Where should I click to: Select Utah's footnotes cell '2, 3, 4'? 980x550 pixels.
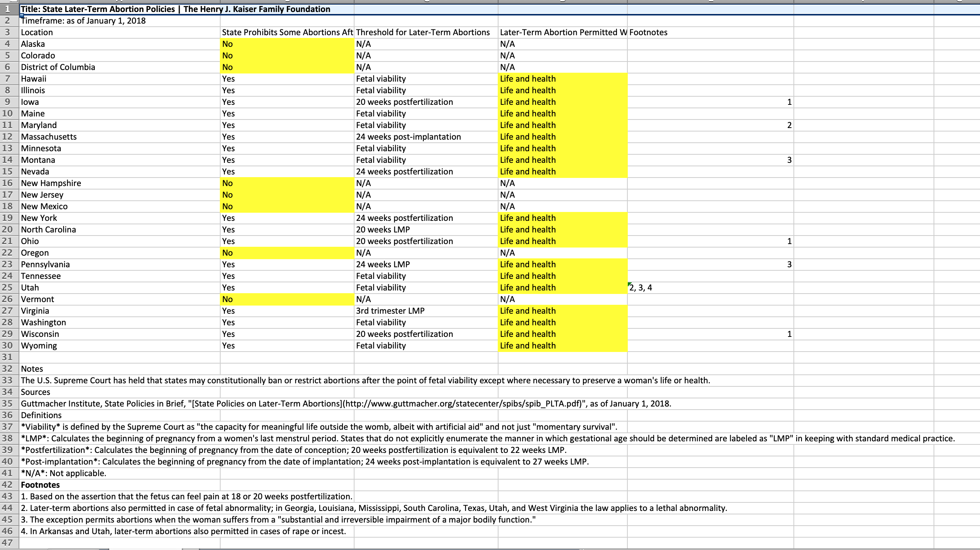pos(710,288)
